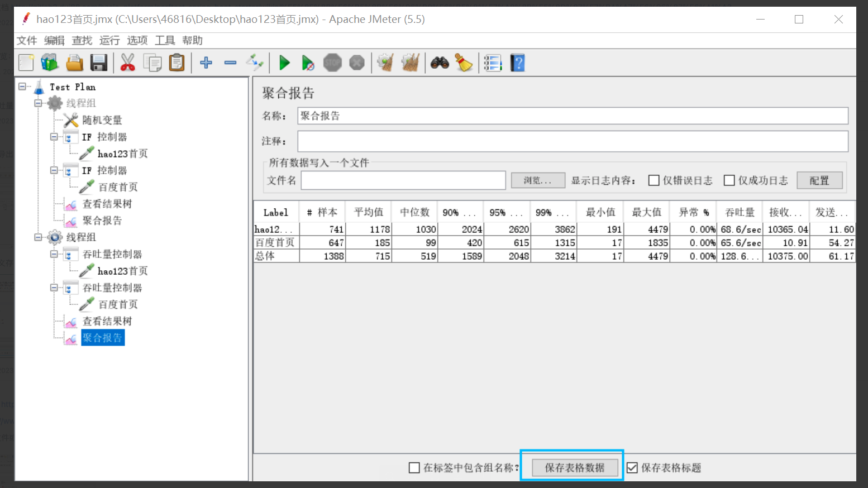Collapse the first 线程组 node
This screenshot has height=488, width=868.
[x=38, y=103]
